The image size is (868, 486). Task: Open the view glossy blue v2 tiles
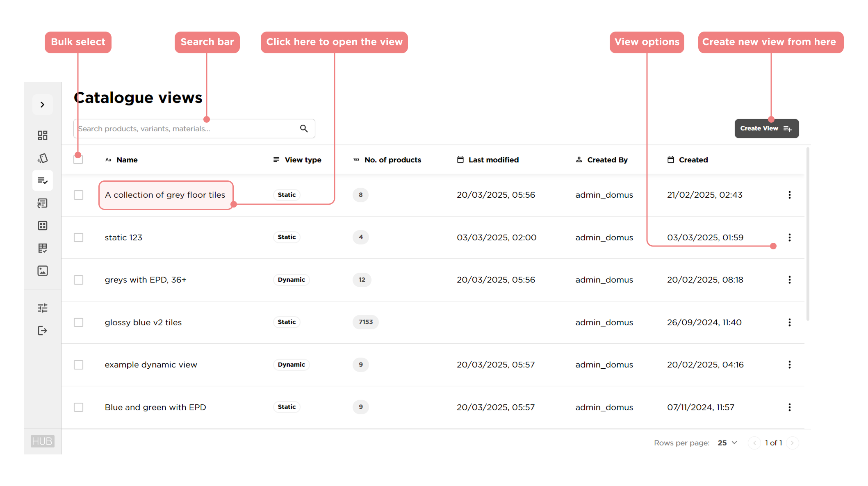pos(143,322)
